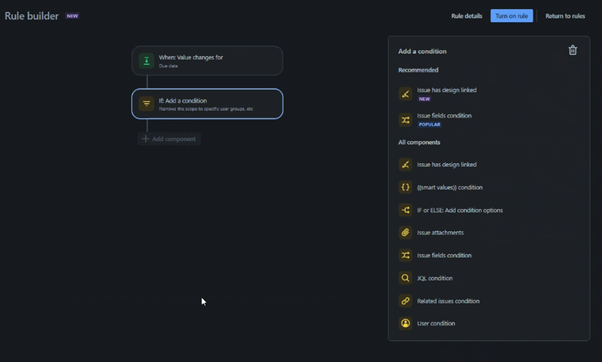Click the plus icon next to Add component
This screenshot has width=602, height=362.
pyautogui.click(x=145, y=139)
